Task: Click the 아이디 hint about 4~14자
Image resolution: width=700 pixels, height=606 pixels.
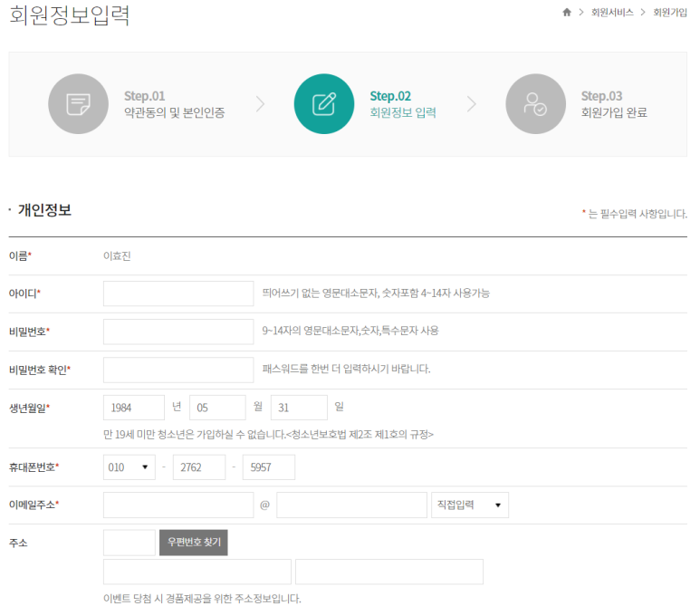Action: click(376, 293)
